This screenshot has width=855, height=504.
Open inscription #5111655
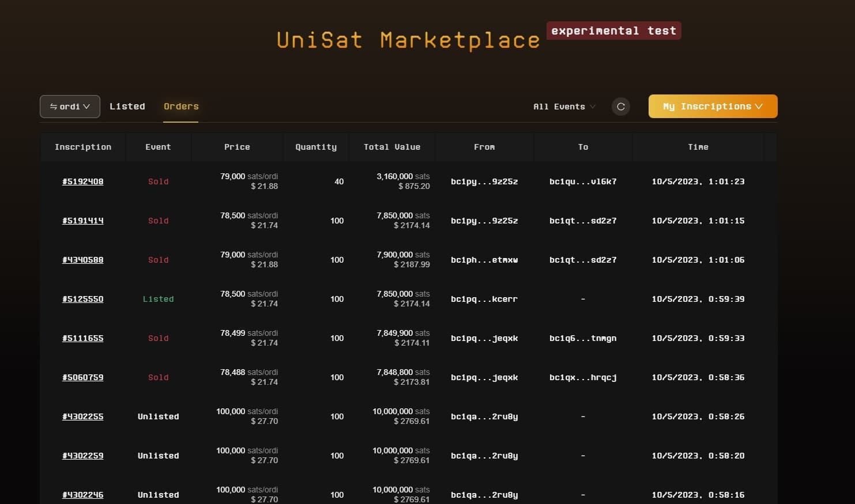point(83,338)
